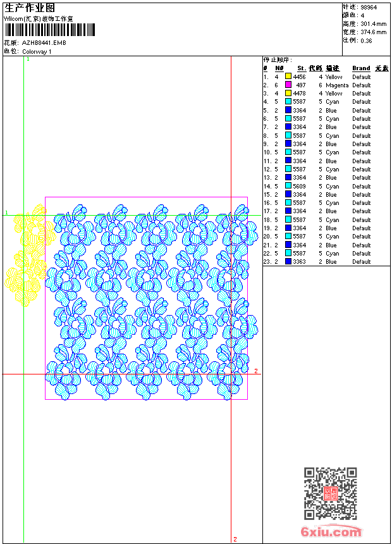Click the width value 374.6 mm
Image resolution: width=392 pixels, height=544 pixels.
tap(373, 32)
